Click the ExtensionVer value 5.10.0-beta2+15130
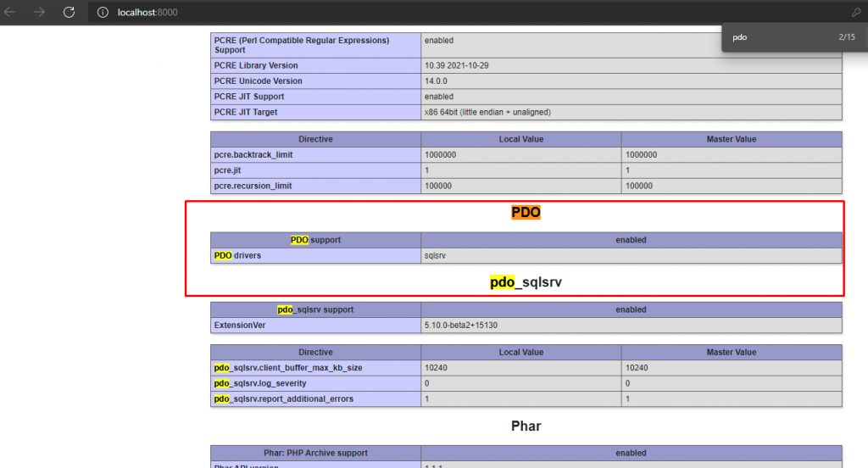The height and width of the screenshot is (468, 868). (x=462, y=325)
